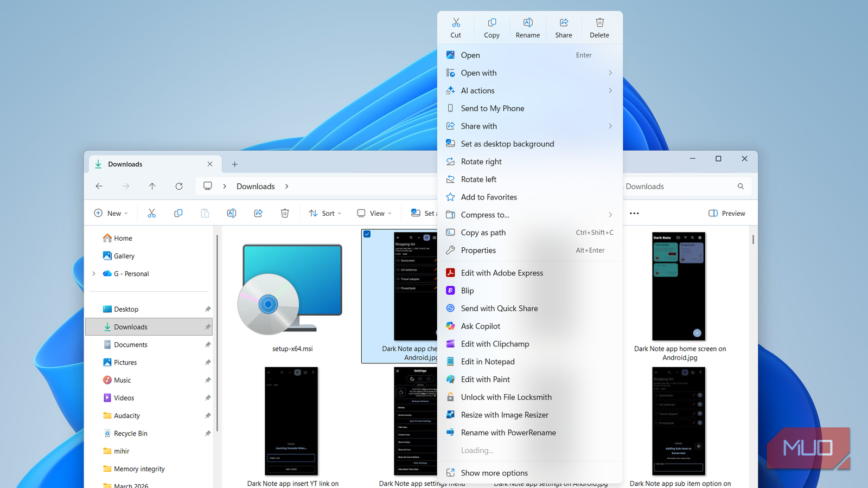Toggle the Preview pane button

pos(727,214)
